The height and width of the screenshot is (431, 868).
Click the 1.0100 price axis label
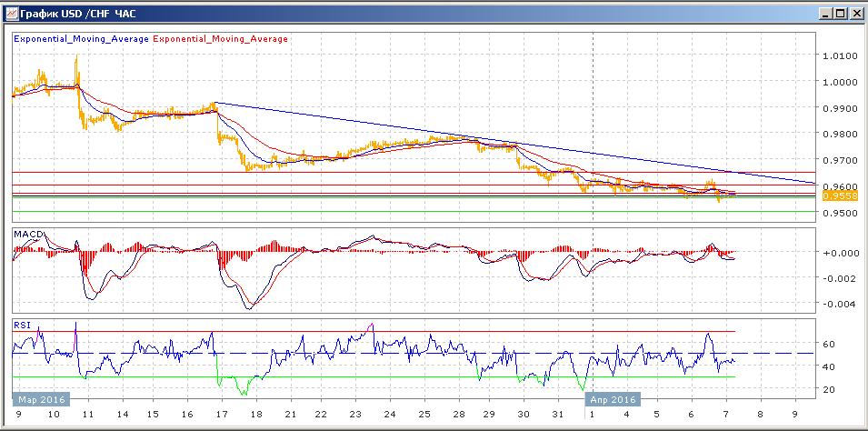(x=839, y=55)
